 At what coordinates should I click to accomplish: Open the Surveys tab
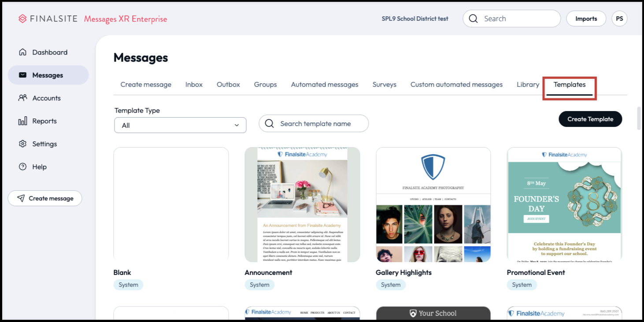pos(384,85)
